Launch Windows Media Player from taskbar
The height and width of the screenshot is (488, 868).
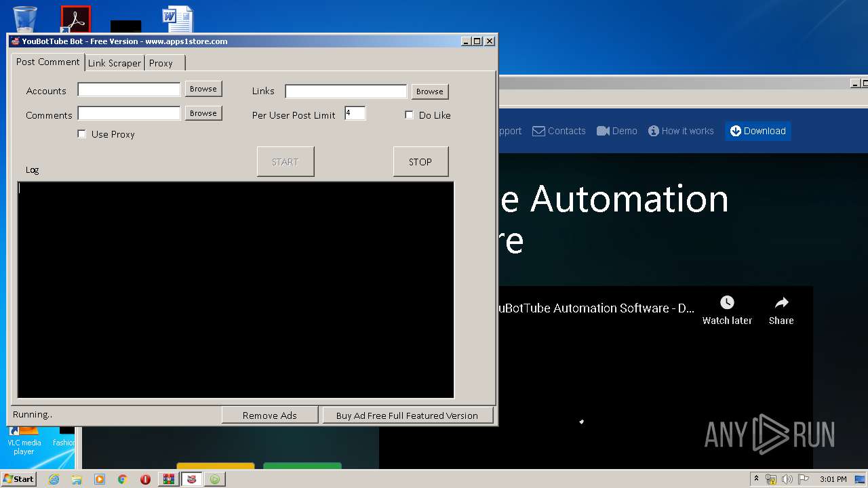(100, 479)
